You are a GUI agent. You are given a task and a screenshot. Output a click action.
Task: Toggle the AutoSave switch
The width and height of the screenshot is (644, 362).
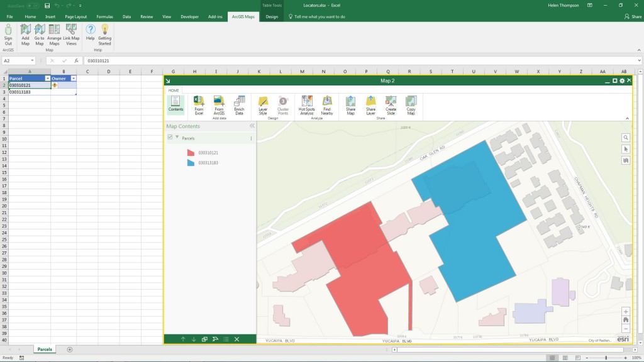tap(33, 6)
